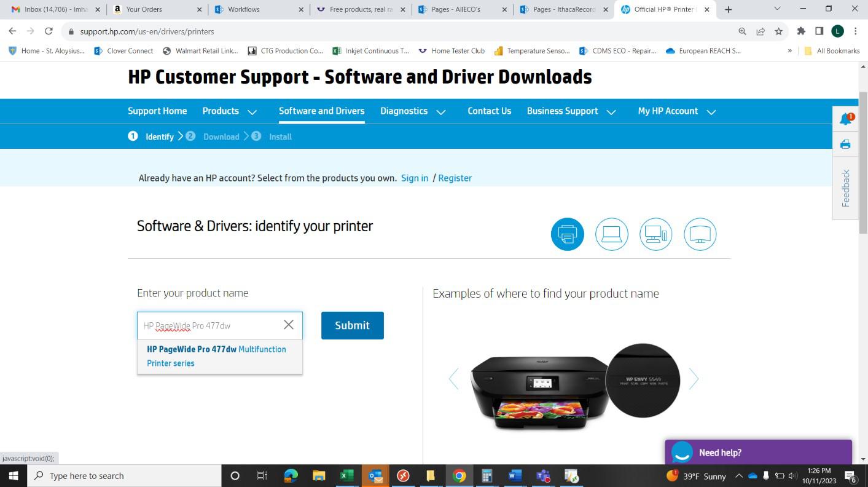Open the Windows Start menu
This screenshot has height=487, width=868.
(14, 476)
